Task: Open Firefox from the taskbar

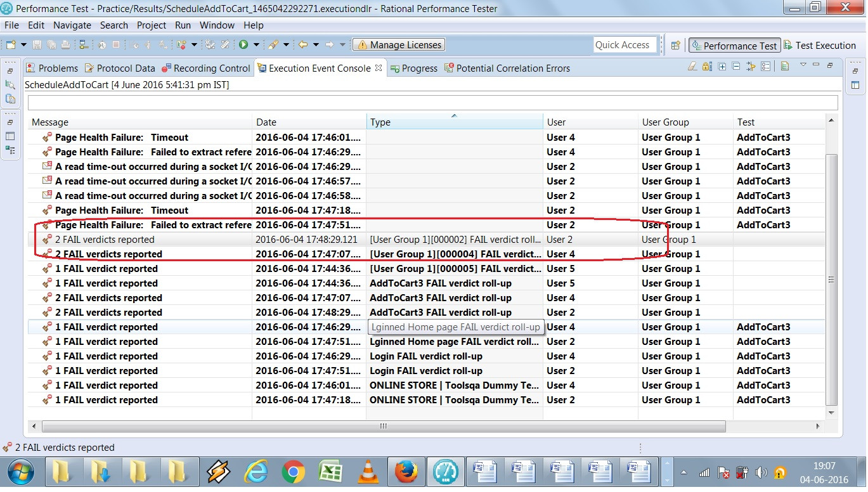Action: [406, 472]
